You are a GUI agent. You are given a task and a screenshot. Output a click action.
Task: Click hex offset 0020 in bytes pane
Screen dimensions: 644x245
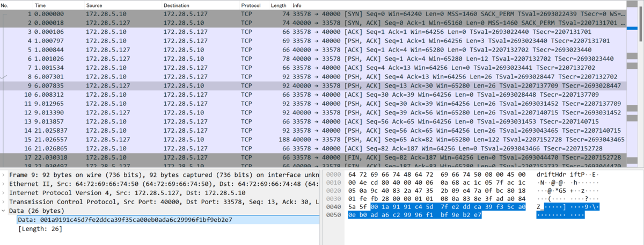(x=333, y=190)
